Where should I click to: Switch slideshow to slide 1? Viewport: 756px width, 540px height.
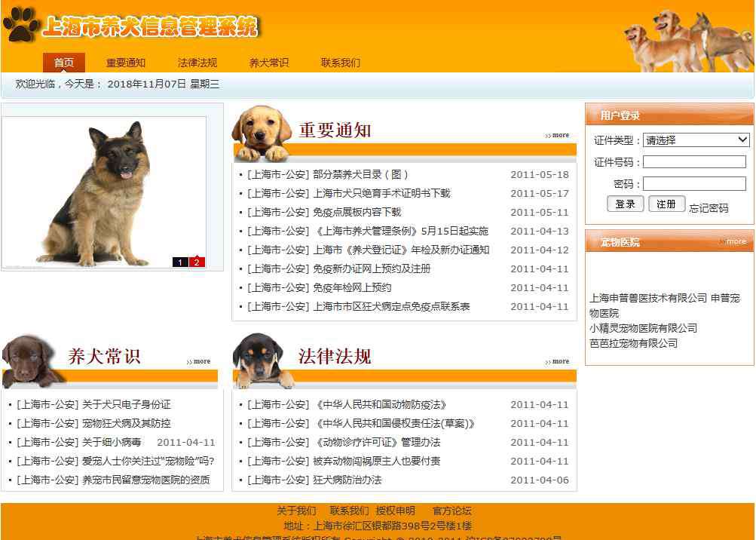(x=180, y=262)
